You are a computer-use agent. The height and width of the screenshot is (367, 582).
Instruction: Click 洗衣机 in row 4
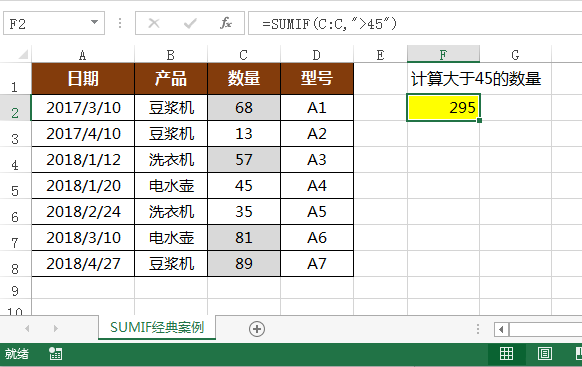(171, 160)
